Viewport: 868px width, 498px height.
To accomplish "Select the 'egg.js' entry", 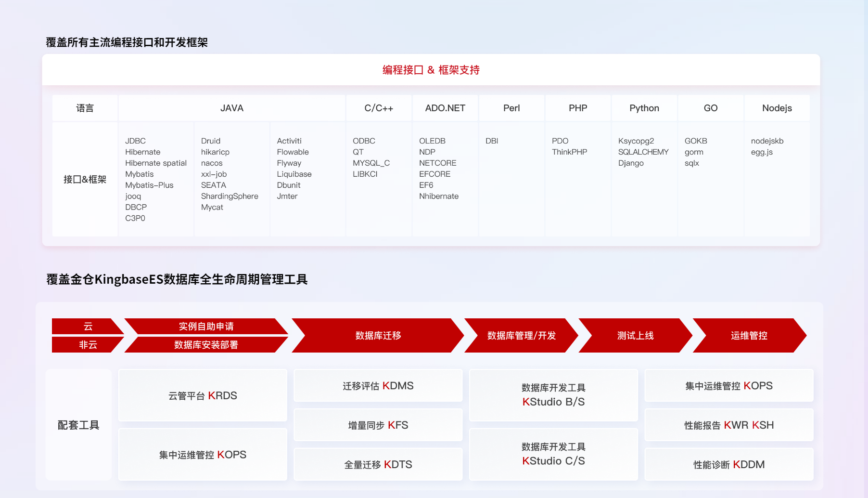I will click(x=762, y=152).
